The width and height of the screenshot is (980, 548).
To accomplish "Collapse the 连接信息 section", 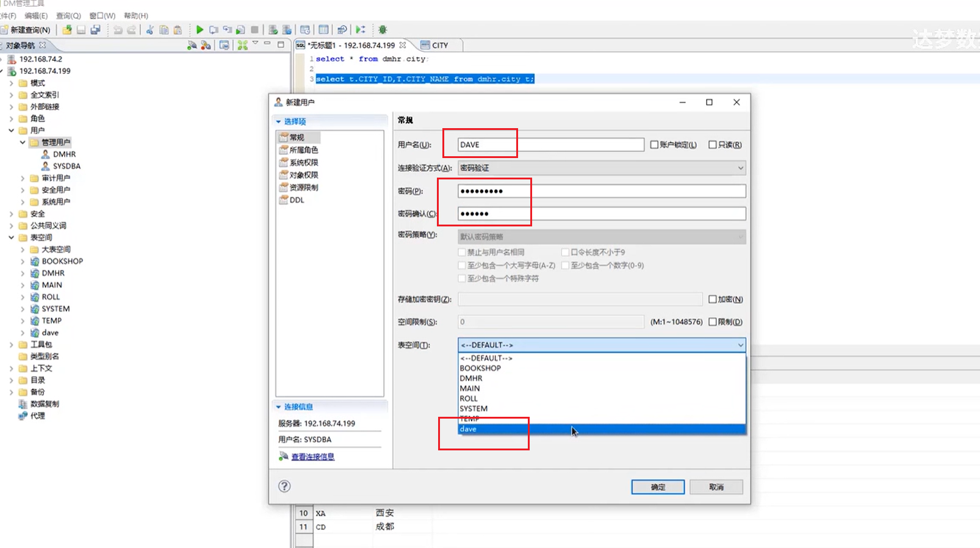I will pyautogui.click(x=278, y=406).
